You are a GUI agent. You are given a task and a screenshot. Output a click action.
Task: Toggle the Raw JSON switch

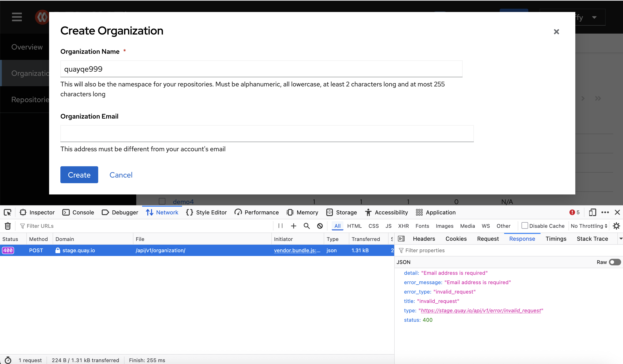(615, 262)
